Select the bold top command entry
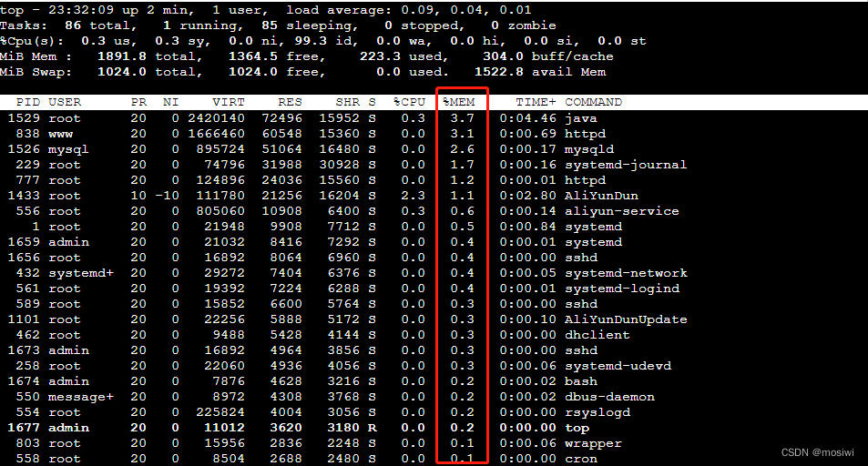This screenshot has height=466, width=868. (577, 429)
